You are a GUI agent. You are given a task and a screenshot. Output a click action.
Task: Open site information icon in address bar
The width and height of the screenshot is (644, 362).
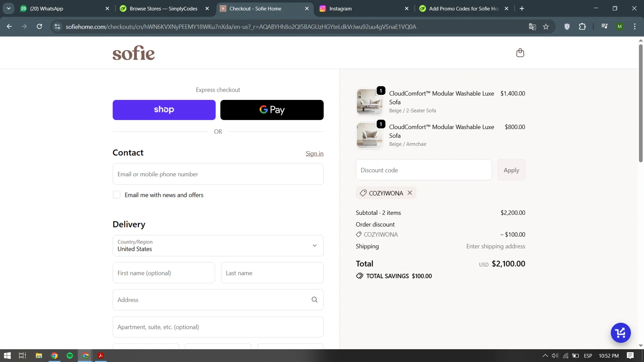(57, 27)
